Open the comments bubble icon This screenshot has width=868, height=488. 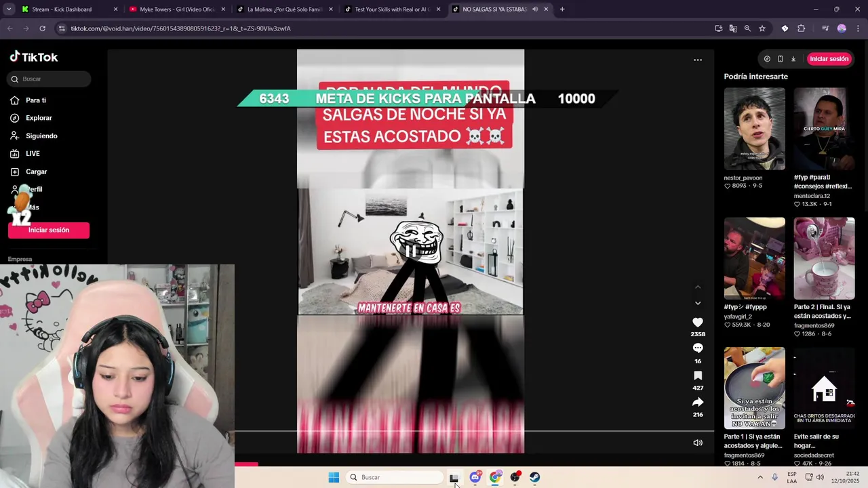click(698, 348)
